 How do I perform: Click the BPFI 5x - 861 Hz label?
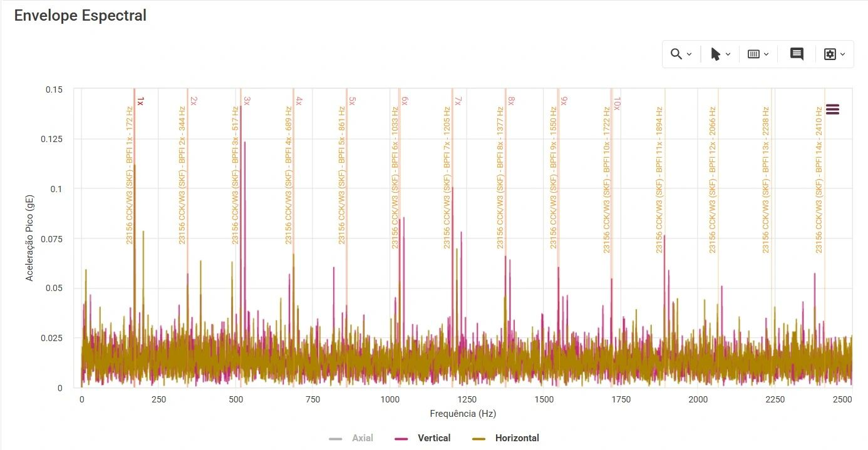(x=342, y=175)
